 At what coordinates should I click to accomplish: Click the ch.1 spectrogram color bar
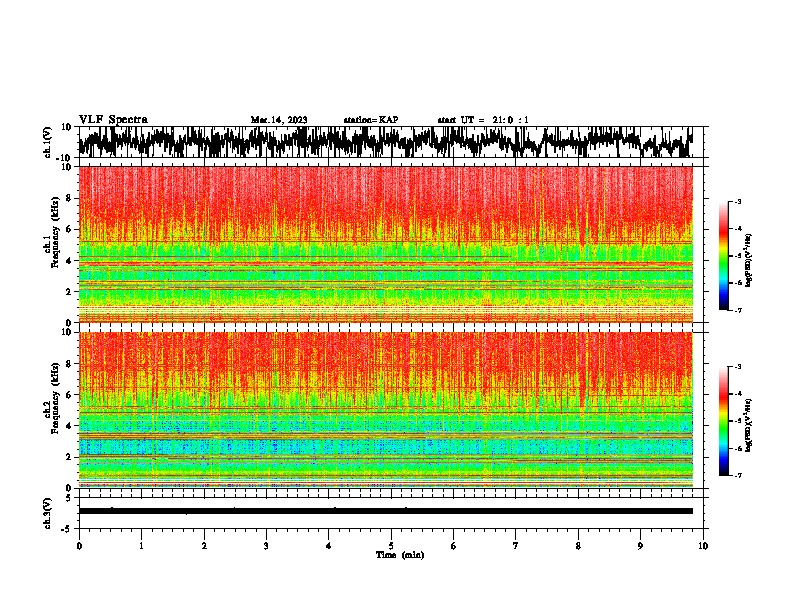pos(724,256)
